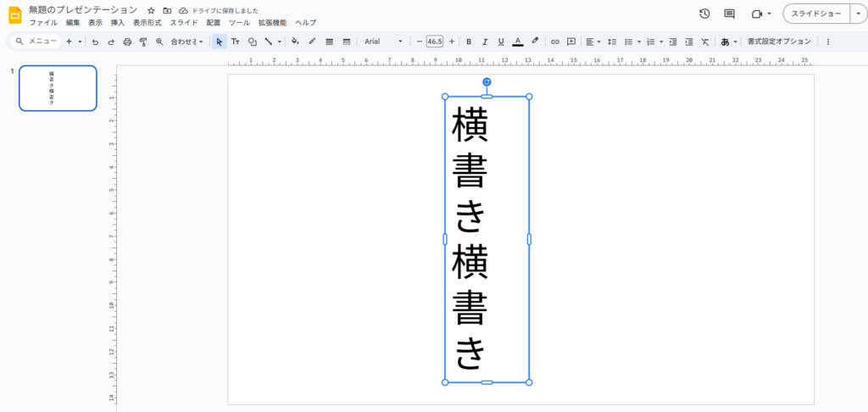Toggle italic formatting
Screen dimensions: 868x412
point(485,41)
